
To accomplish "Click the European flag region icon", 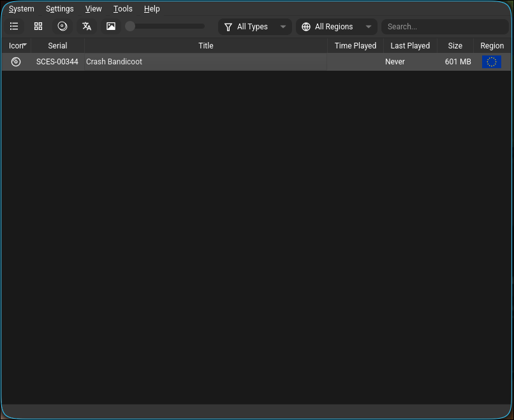I will click(x=492, y=62).
